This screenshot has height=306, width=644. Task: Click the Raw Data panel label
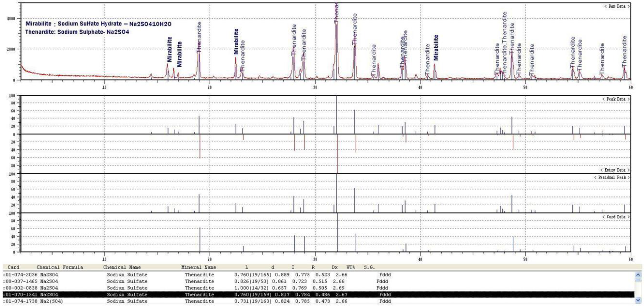pyautogui.click(x=617, y=7)
